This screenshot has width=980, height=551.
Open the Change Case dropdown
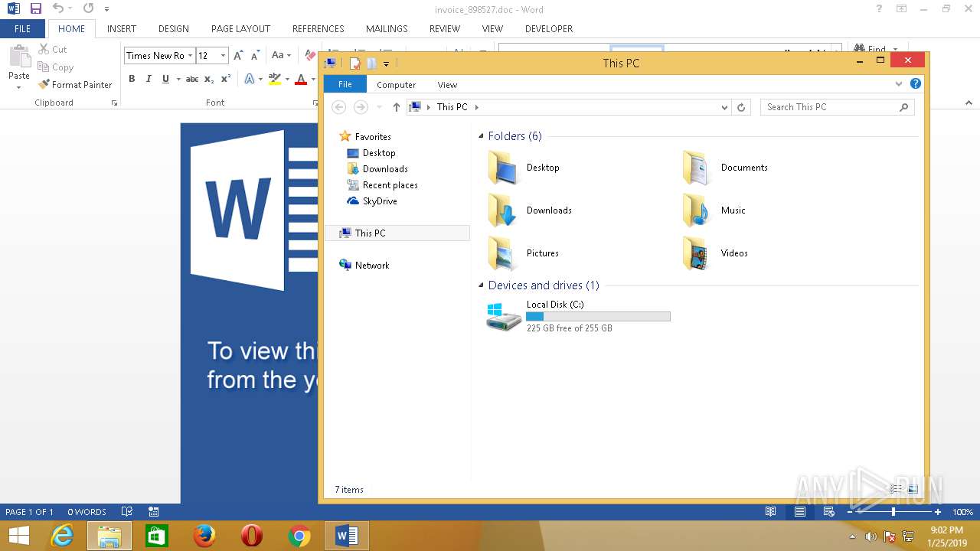point(281,55)
